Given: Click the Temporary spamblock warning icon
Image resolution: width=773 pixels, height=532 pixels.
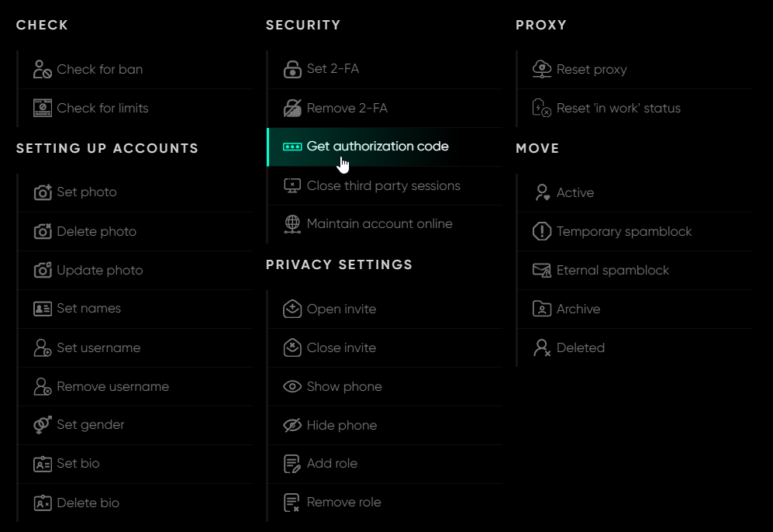Looking at the screenshot, I should point(542,231).
